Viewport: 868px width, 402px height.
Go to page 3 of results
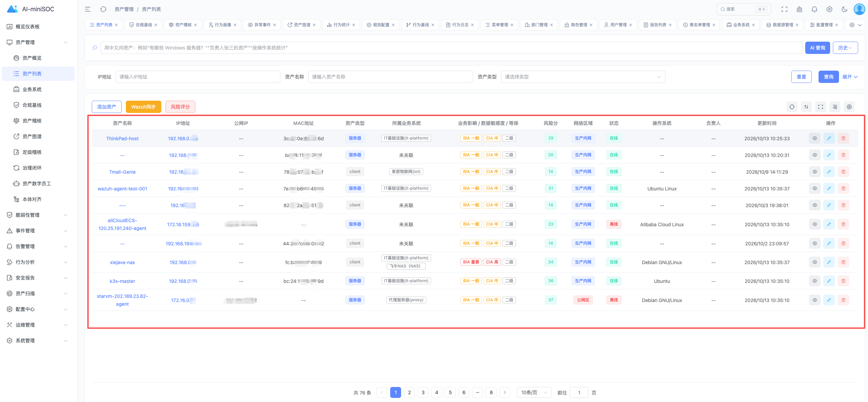point(423,392)
